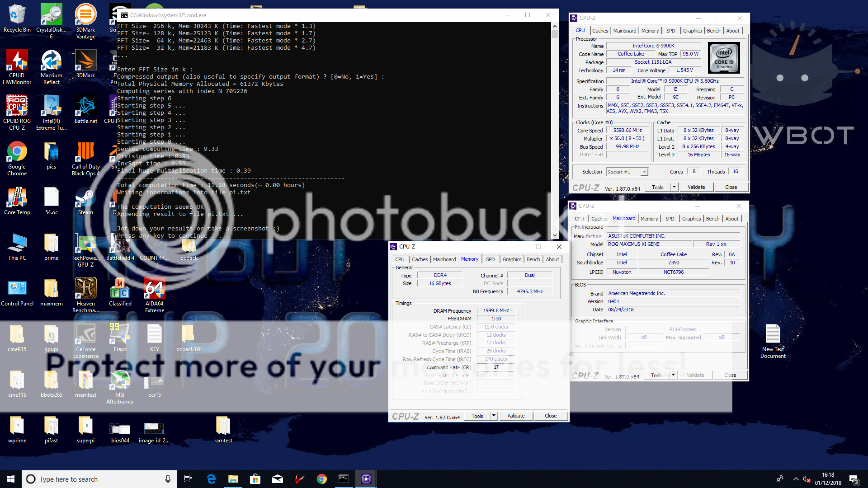
Task: Open New Text Document on desktop
Action: tap(773, 341)
